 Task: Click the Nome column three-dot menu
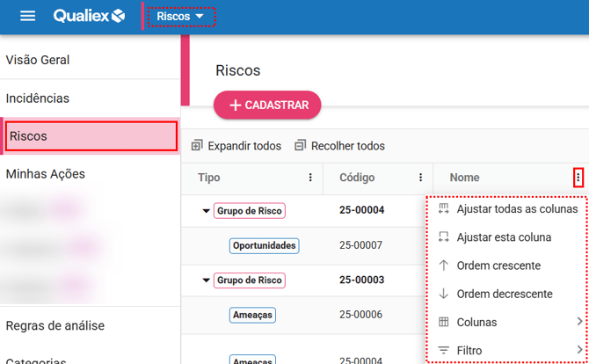578,178
